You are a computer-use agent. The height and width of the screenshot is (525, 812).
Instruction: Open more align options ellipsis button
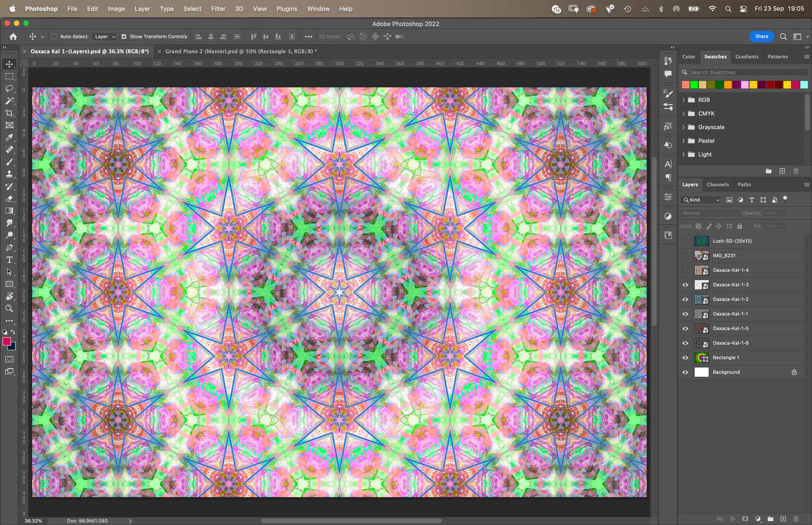pos(308,36)
